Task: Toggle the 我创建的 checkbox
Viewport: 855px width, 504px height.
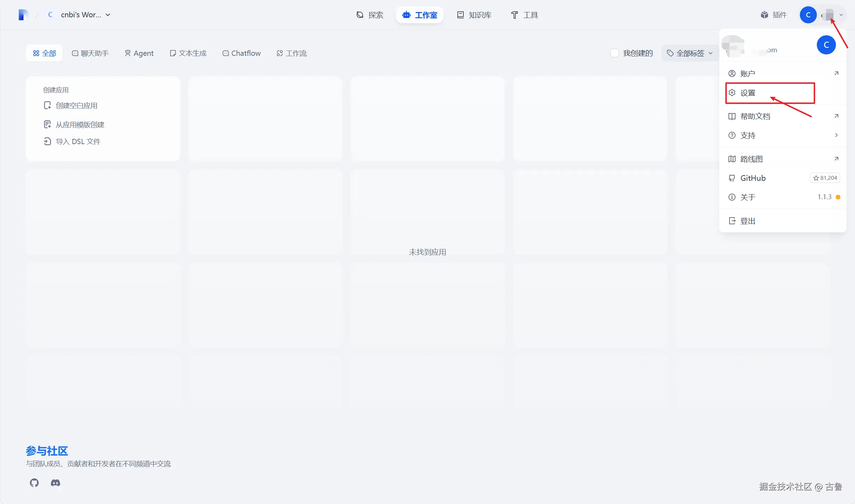Action: pyautogui.click(x=615, y=53)
